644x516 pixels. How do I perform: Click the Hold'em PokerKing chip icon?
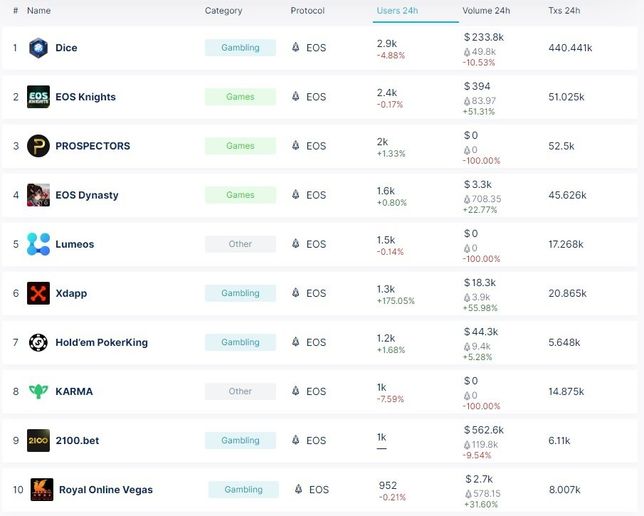[38, 342]
